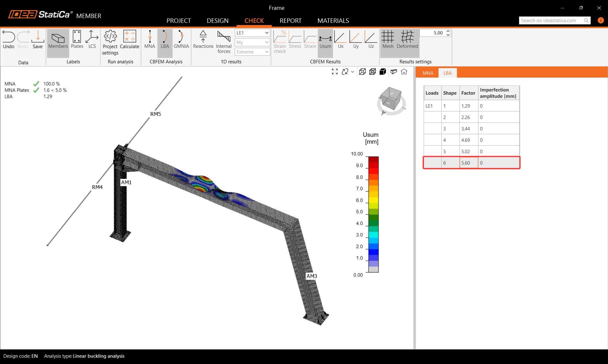Image resolution: width=608 pixels, height=364 pixels.
Task: Click the home view icon
Action: click(404, 72)
